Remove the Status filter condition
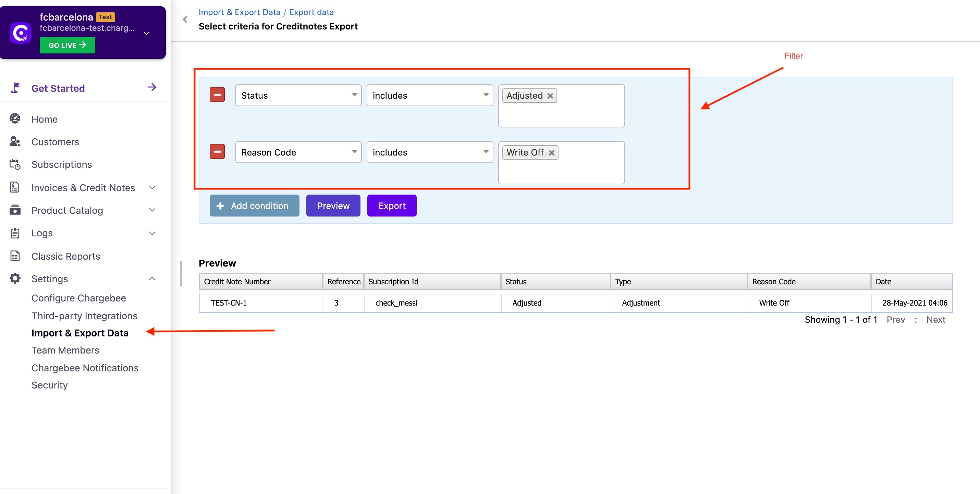Viewport: 980px width, 494px height. 217,95
